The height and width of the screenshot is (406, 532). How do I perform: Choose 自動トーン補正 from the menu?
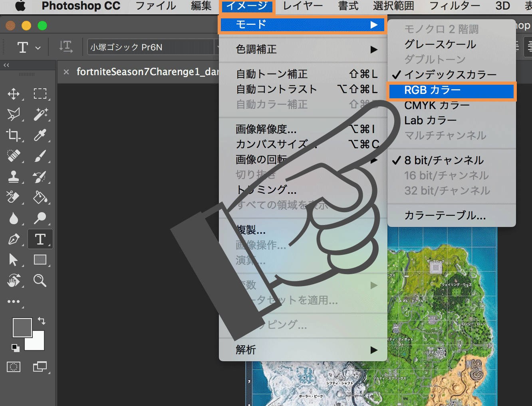(303, 74)
